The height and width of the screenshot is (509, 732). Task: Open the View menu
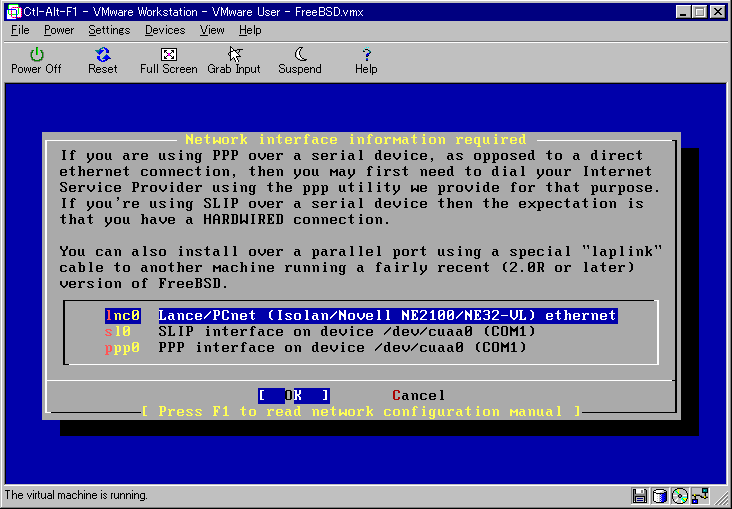pos(212,30)
